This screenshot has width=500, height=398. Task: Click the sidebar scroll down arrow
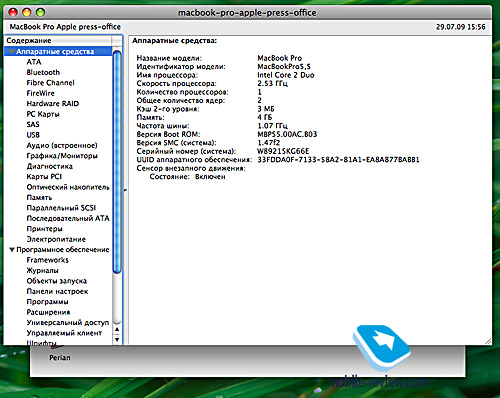pos(117,340)
